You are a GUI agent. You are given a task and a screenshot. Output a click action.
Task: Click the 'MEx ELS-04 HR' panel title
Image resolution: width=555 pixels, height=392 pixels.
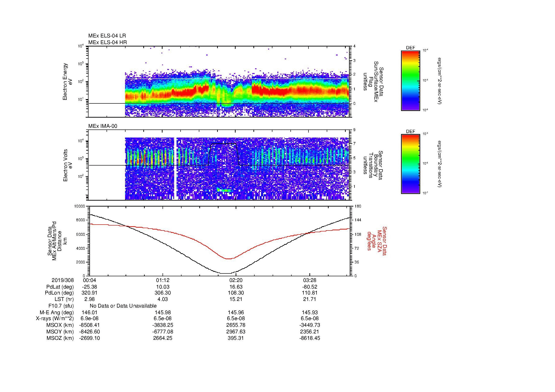tap(107, 42)
